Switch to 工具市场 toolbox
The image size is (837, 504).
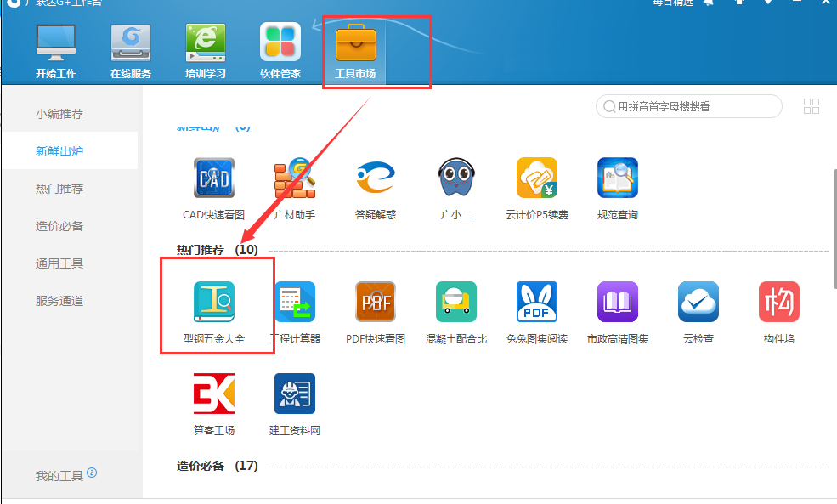(355, 52)
